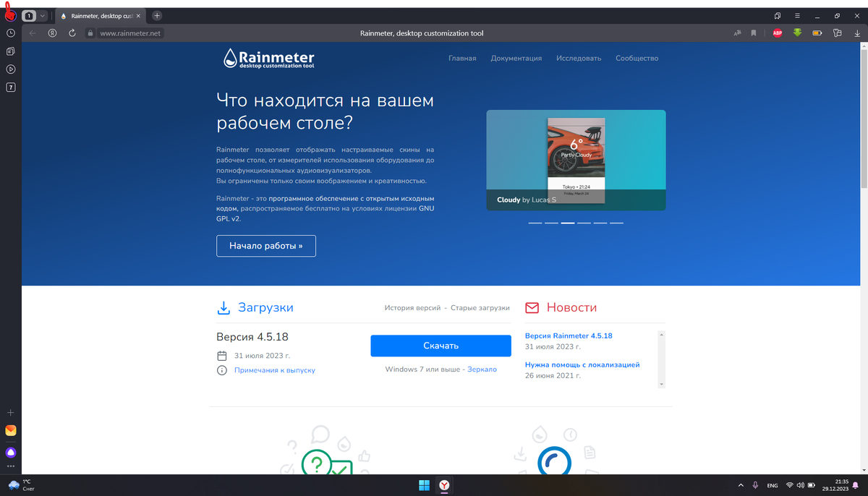The height and width of the screenshot is (496, 868).
Task: Click the tab counter showing 1
Action: (30, 15)
